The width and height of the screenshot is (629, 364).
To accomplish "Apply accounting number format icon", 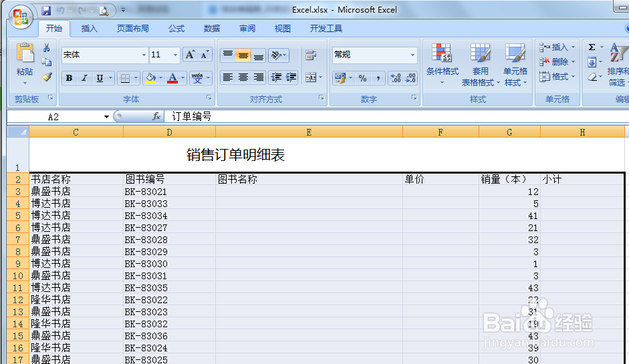I will pyautogui.click(x=340, y=77).
